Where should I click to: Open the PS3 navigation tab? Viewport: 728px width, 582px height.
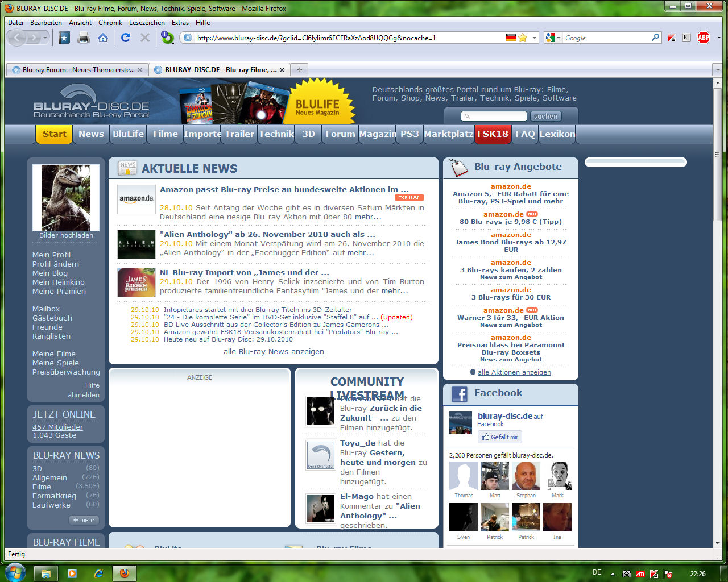tap(409, 134)
